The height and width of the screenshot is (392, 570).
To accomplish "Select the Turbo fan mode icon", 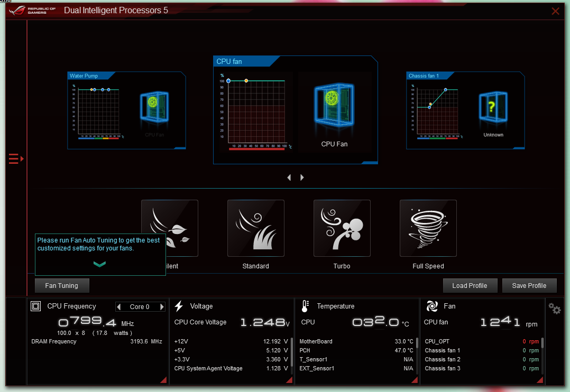I will pos(342,228).
